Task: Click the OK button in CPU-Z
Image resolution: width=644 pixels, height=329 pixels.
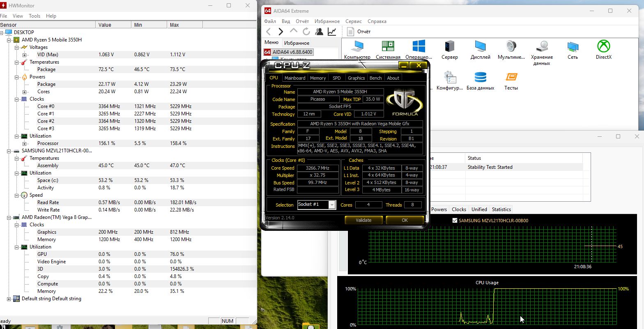Action: click(405, 220)
